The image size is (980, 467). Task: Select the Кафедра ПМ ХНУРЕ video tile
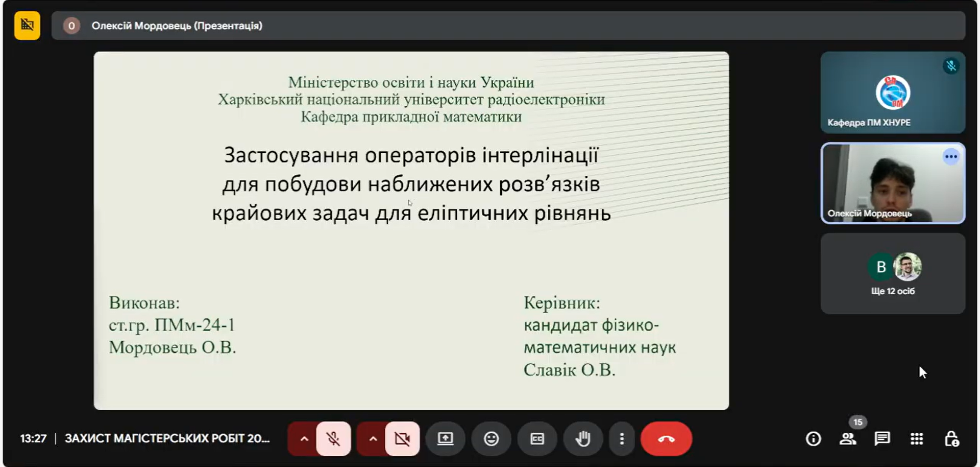click(x=893, y=92)
